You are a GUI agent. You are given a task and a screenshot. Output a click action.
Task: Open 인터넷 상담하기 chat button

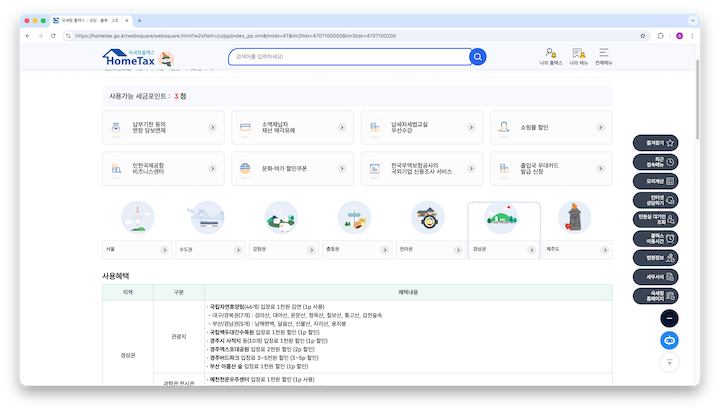pyautogui.click(x=655, y=200)
